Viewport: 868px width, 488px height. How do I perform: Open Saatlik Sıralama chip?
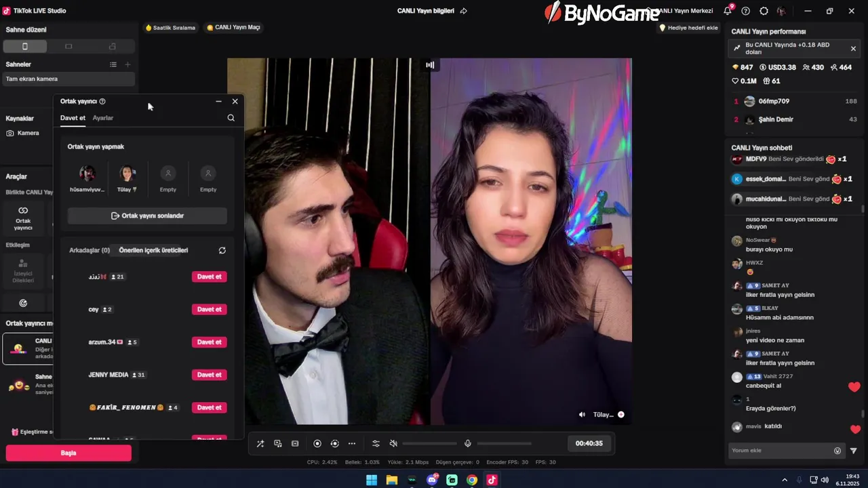(x=170, y=28)
